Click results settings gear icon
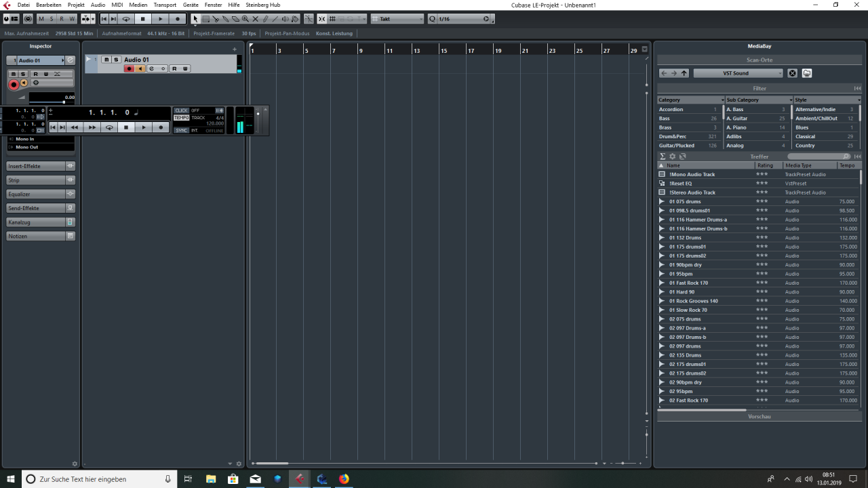This screenshot has width=868, height=488. pyautogui.click(x=673, y=157)
